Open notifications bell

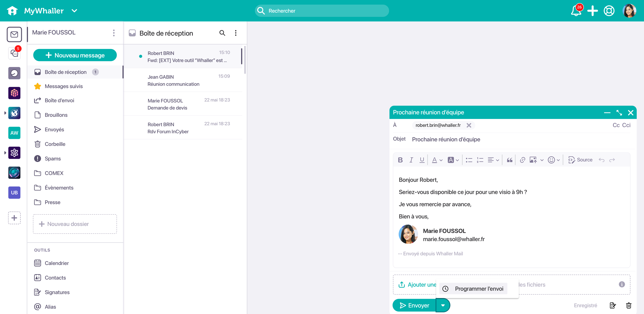tap(576, 11)
